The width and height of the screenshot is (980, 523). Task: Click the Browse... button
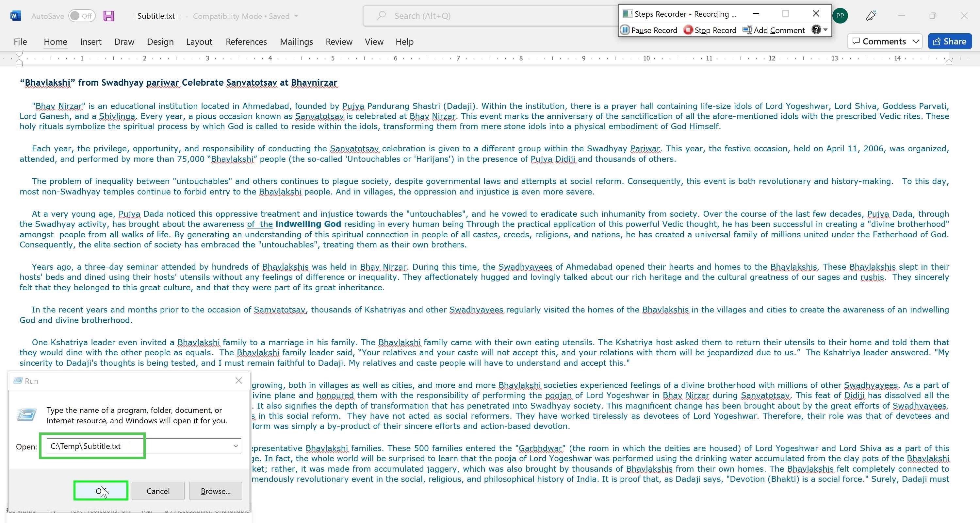pos(215,491)
